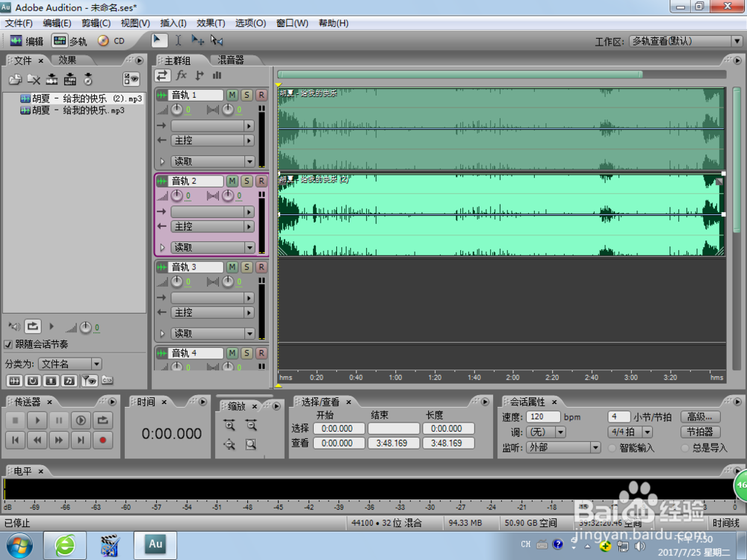Arm record on track 音轨 1
The height and width of the screenshot is (560, 747).
261,95
